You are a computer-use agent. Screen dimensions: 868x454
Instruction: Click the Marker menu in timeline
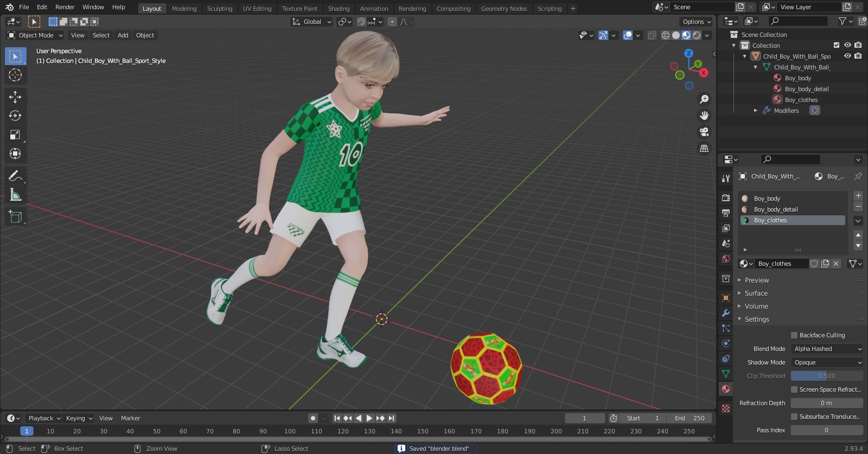coord(130,418)
